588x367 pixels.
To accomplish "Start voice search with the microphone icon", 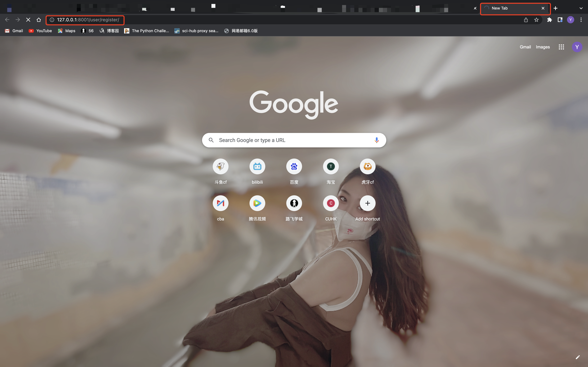I will 377,140.
